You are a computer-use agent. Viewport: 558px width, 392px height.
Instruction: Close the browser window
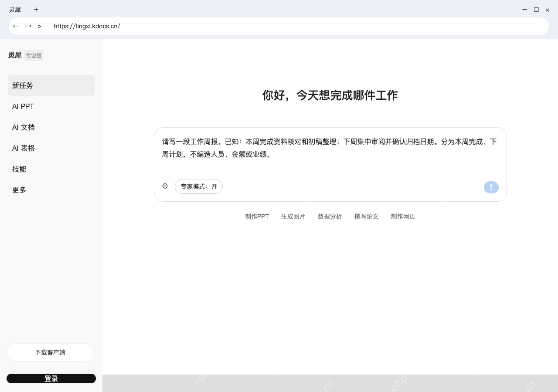pyautogui.click(x=548, y=10)
